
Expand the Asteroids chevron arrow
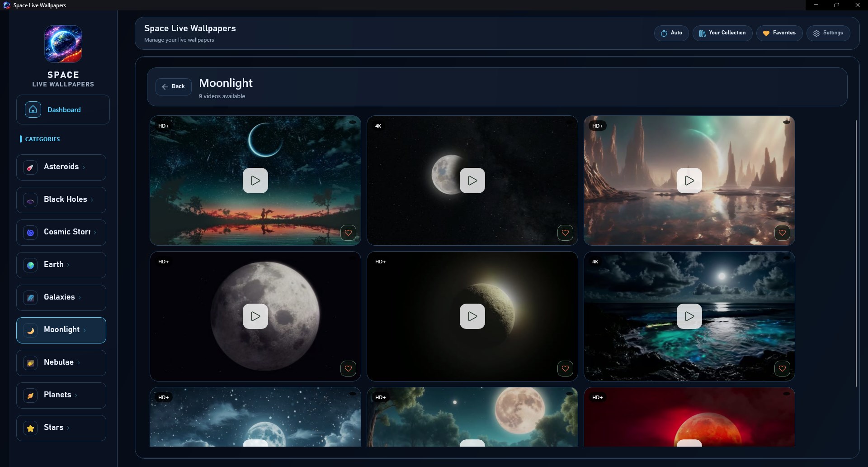(84, 167)
